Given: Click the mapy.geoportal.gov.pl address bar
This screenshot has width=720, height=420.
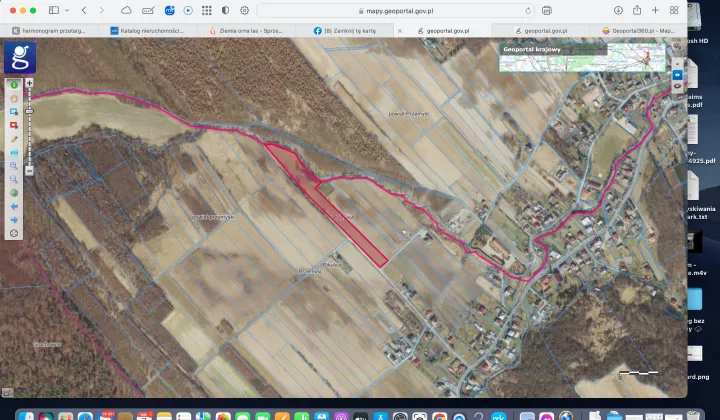Looking at the screenshot, I should (x=396, y=11).
